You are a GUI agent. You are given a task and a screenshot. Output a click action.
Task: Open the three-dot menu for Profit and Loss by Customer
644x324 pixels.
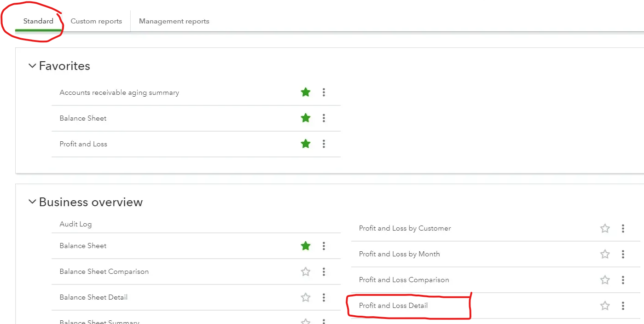[623, 228]
